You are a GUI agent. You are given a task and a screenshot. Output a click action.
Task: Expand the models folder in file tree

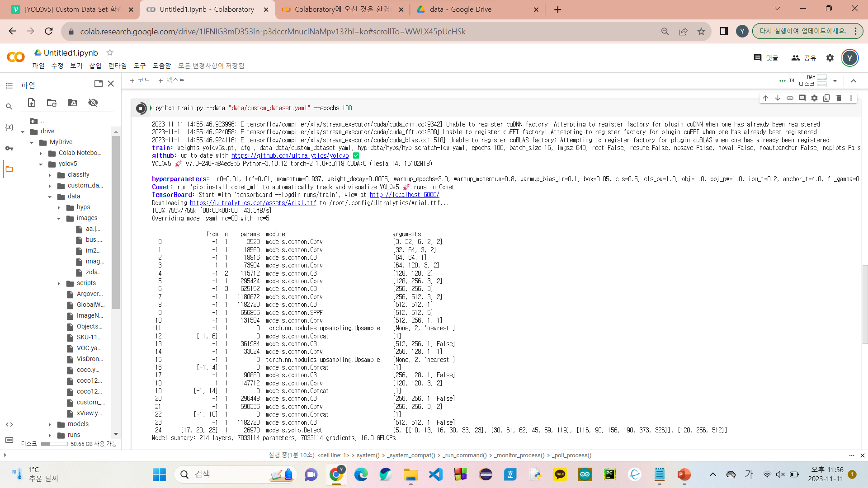(x=50, y=424)
